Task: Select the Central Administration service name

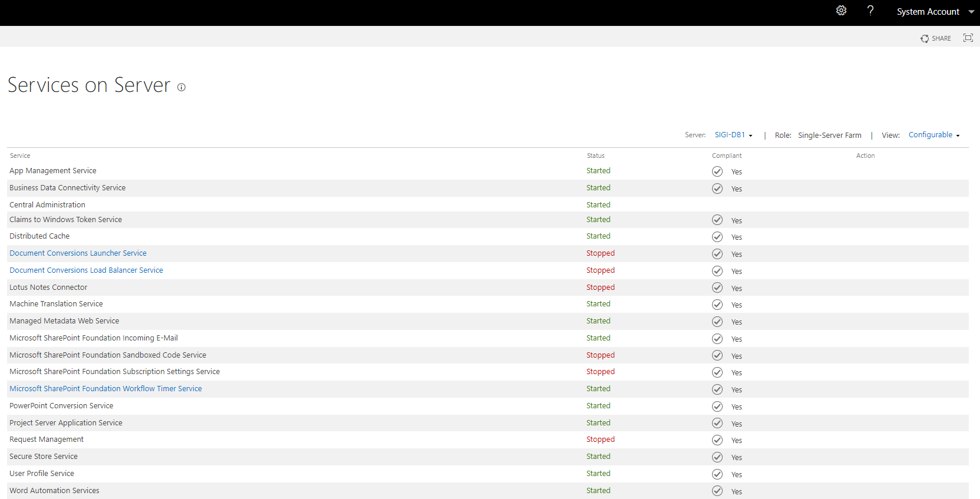Action: 47,205
